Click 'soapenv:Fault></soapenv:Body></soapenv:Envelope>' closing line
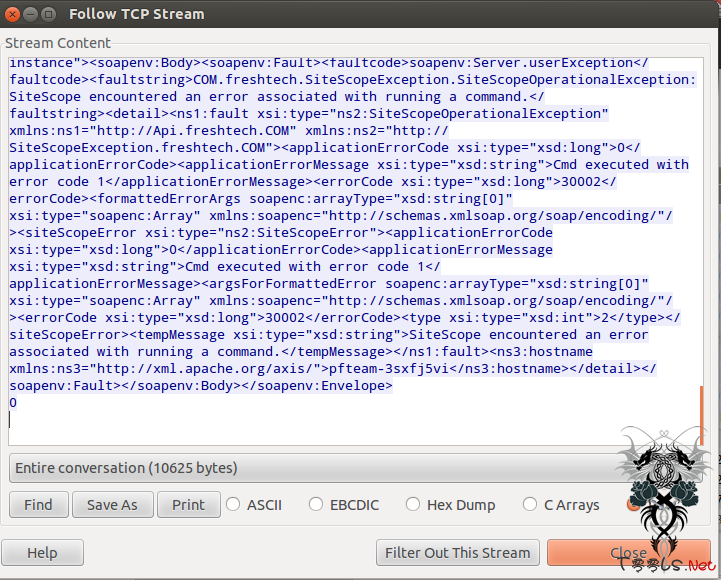721x580 pixels. (x=201, y=385)
